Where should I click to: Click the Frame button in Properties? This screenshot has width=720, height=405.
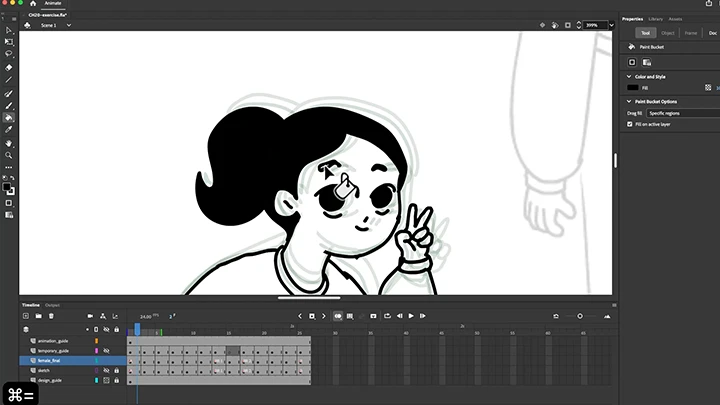(691, 33)
